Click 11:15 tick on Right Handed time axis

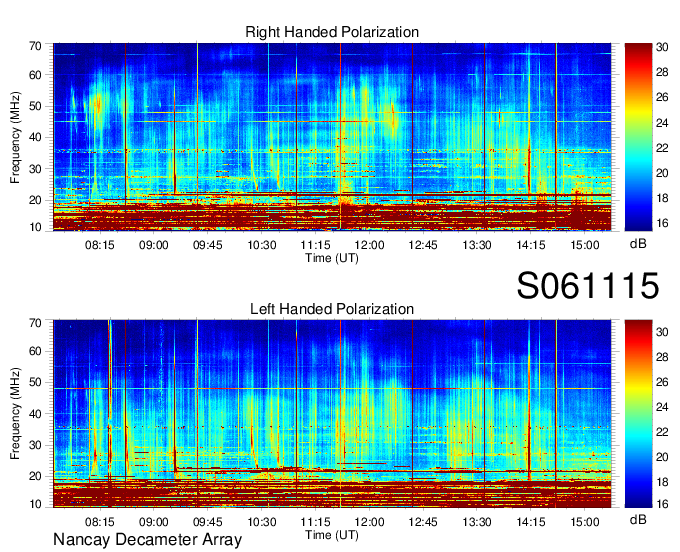click(315, 245)
